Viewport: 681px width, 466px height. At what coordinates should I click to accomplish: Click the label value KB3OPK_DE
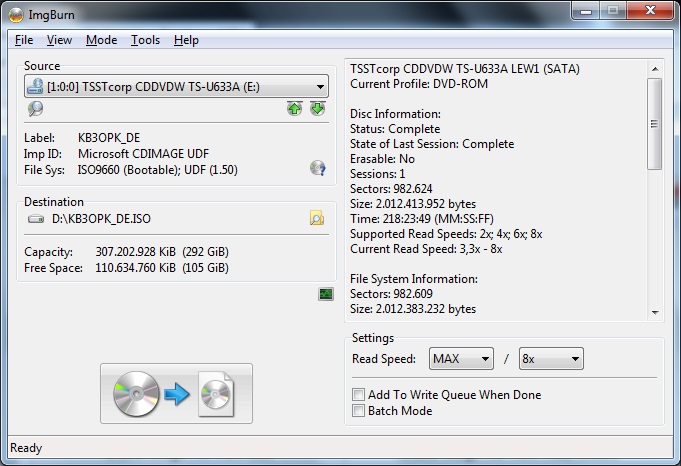click(109, 138)
